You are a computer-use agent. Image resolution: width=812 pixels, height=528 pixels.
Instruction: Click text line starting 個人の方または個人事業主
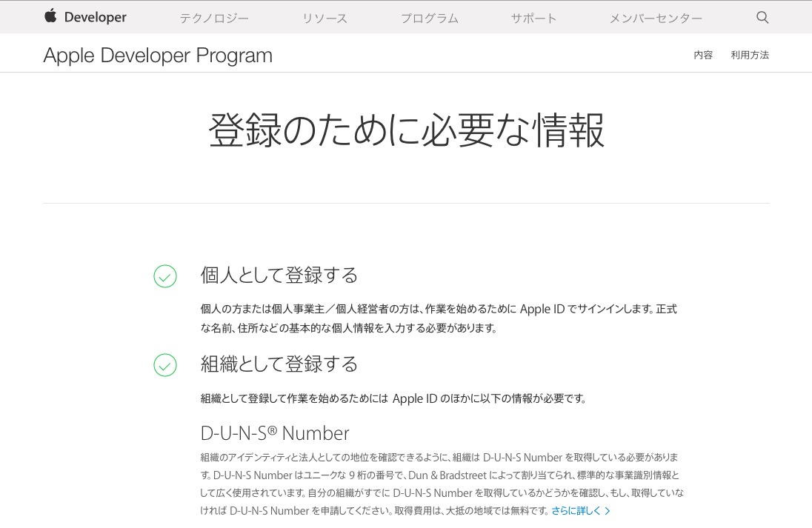pyautogui.click(x=439, y=309)
